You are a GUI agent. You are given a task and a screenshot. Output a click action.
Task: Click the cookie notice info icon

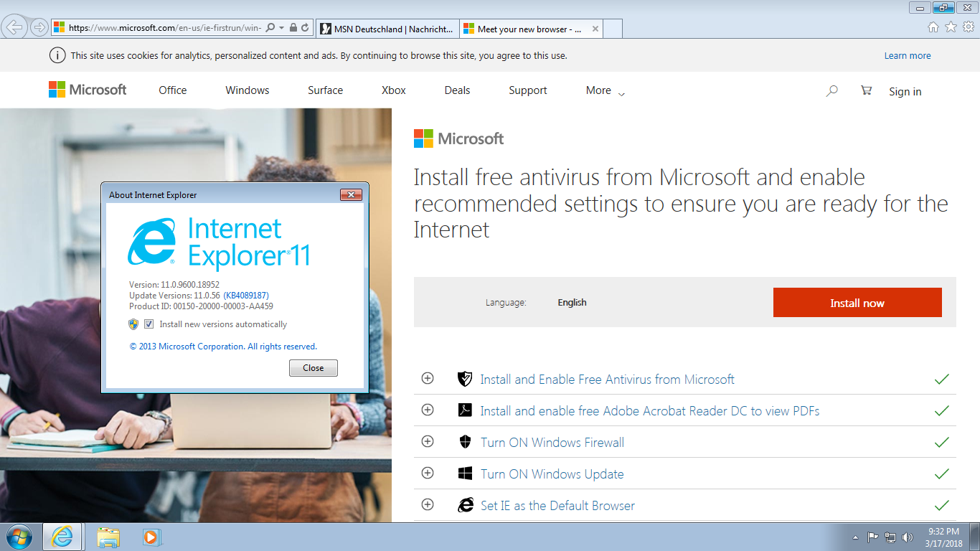point(57,55)
